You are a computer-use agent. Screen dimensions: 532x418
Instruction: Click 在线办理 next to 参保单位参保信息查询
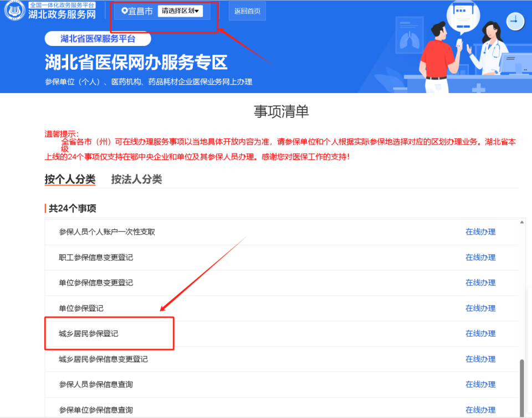click(x=480, y=410)
